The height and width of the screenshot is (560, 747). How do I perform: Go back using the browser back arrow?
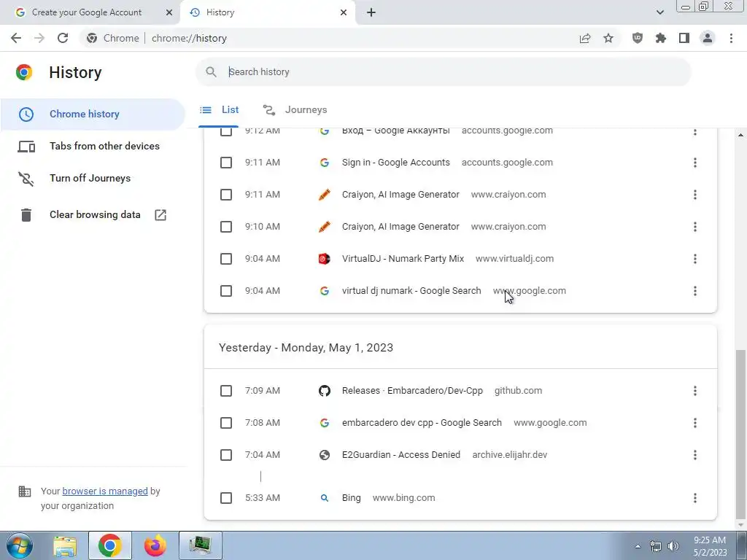coord(16,38)
